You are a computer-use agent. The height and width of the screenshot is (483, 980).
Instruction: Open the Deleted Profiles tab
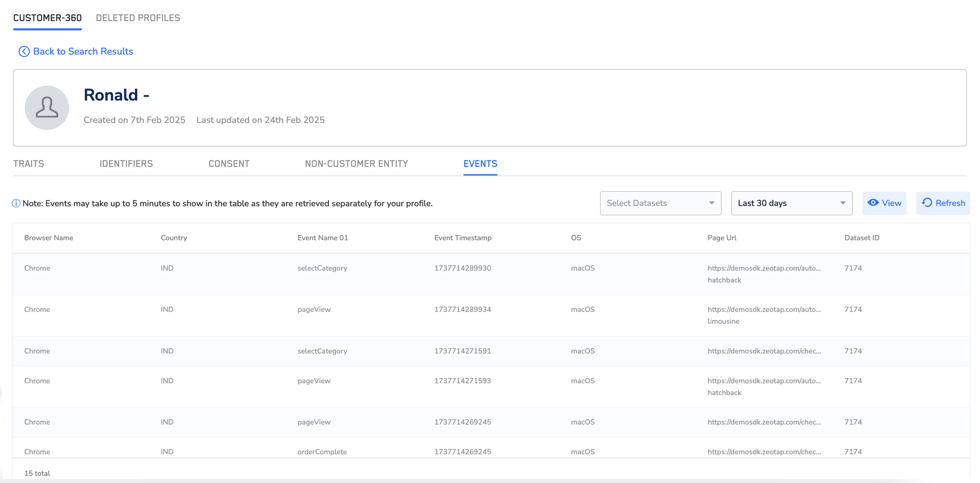click(138, 18)
